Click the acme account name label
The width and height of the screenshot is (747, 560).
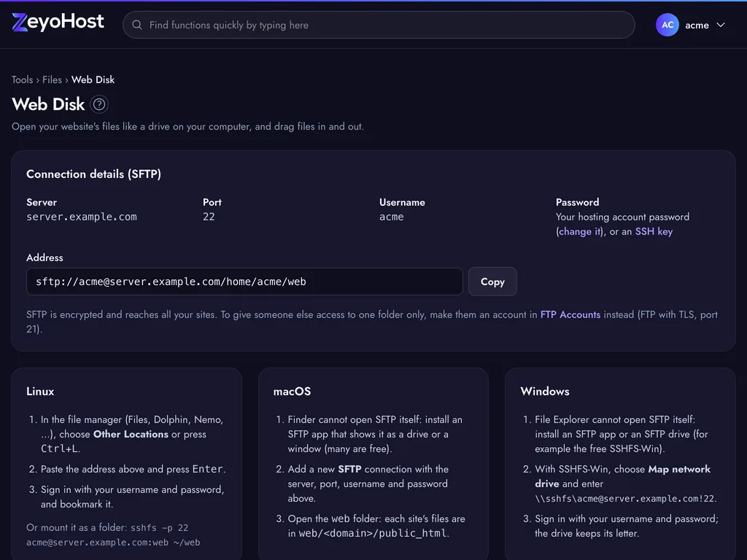coord(697,26)
